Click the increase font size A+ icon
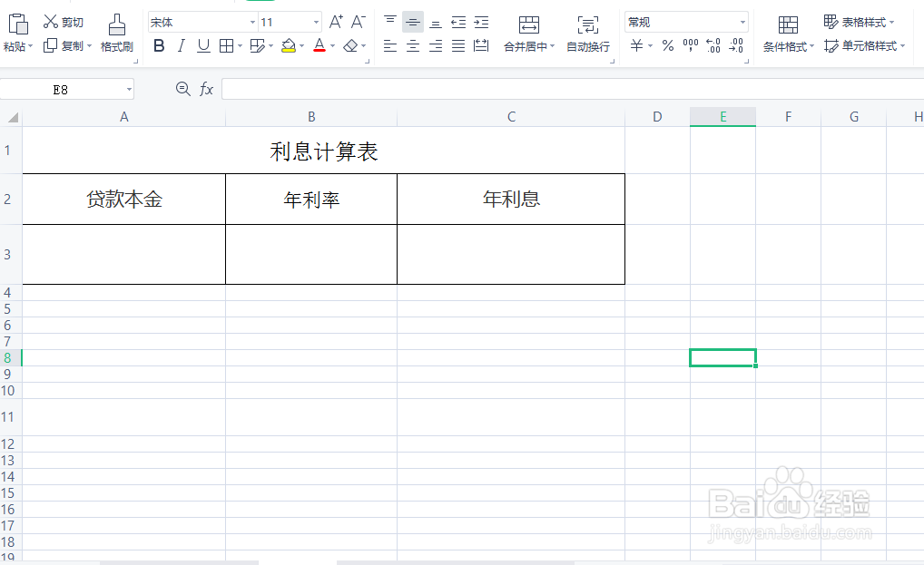The image size is (924, 565). (337, 24)
